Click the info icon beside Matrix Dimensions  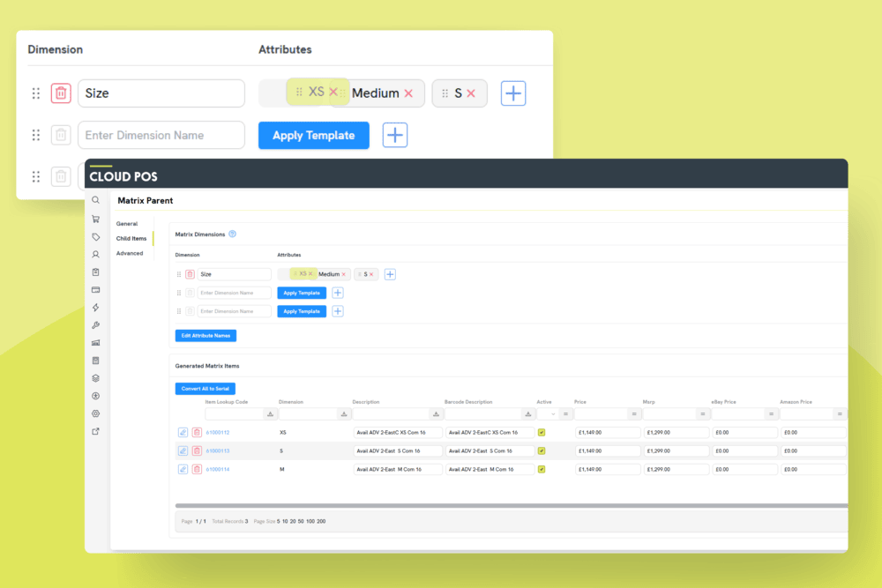tap(231, 234)
